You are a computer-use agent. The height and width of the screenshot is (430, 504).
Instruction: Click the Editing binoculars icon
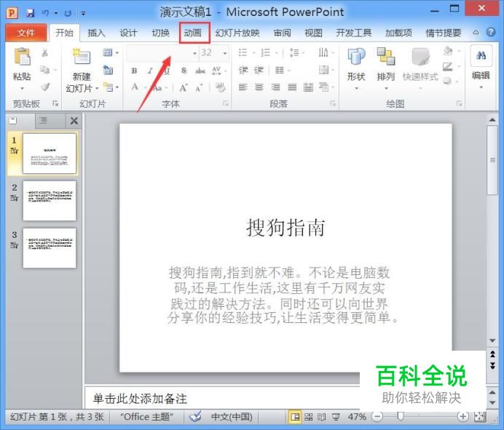(481, 56)
